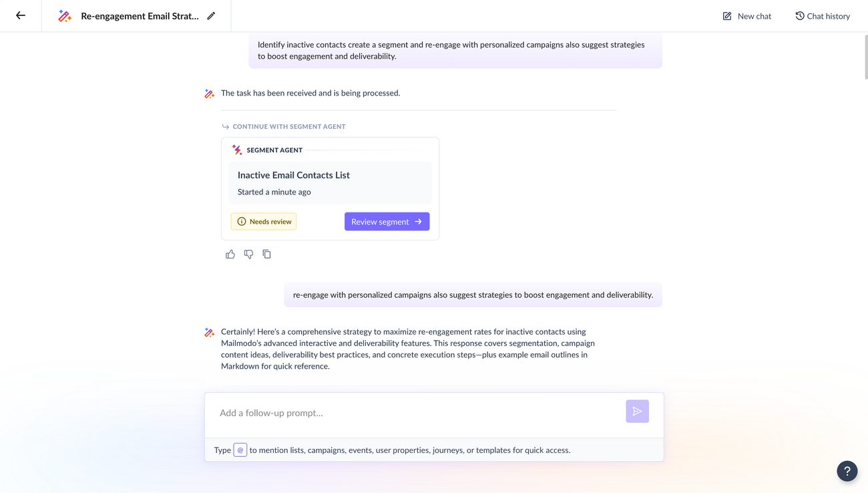Open Chat history
The image size is (868, 493).
pyautogui.click(x=823, y=15)
